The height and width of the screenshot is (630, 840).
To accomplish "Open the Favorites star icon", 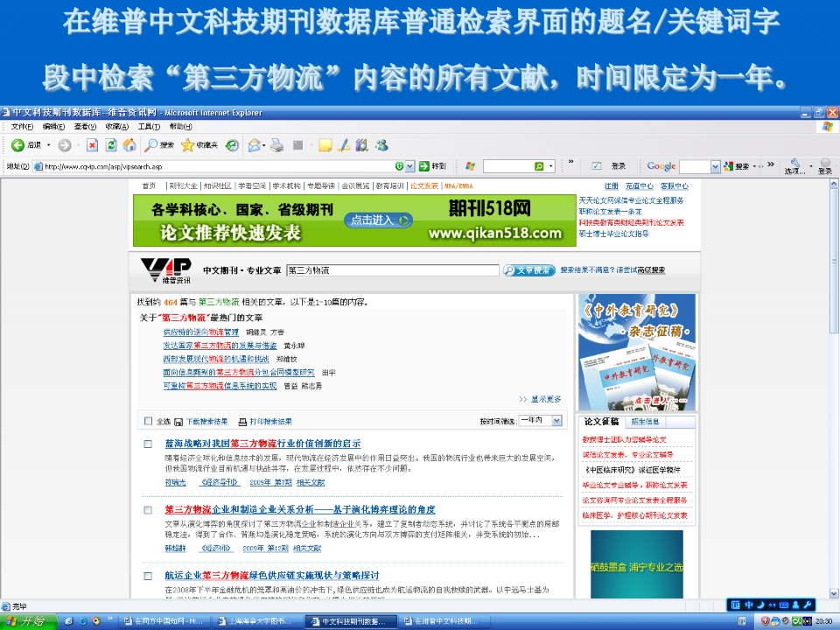I will click(x=187, y=145).
